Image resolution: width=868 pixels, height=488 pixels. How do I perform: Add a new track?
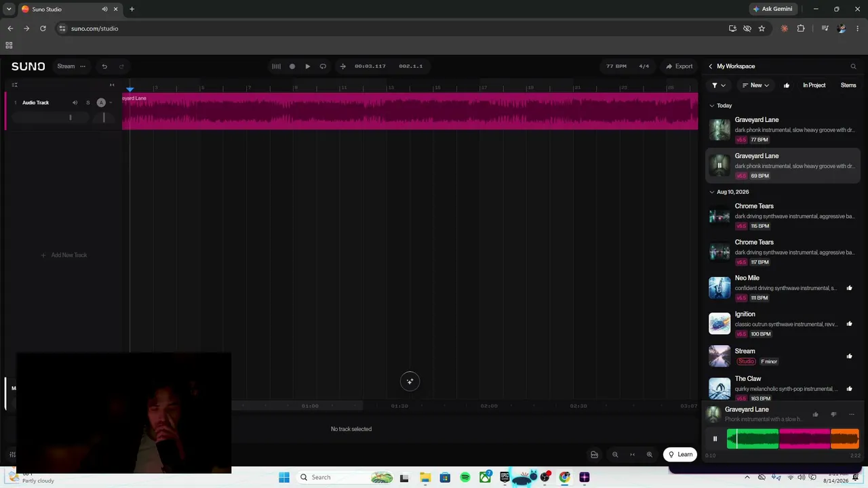[x=64, y=256]
